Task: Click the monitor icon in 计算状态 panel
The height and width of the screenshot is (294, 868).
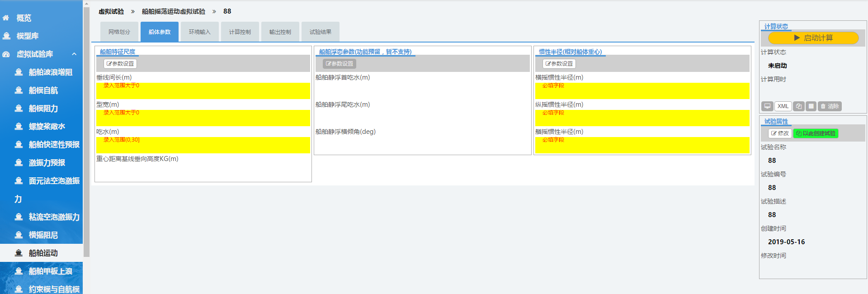Action: (767, 106)
